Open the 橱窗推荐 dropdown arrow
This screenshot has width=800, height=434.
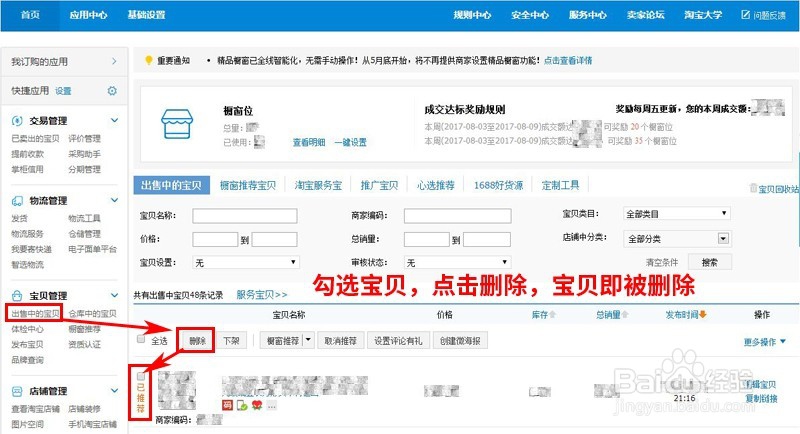308,340
